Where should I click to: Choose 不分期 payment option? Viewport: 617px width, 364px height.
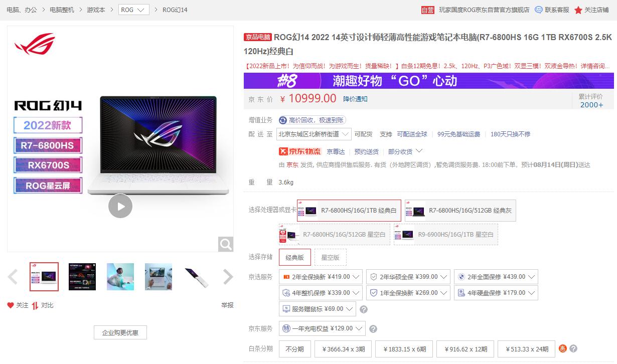coord(294,349)
